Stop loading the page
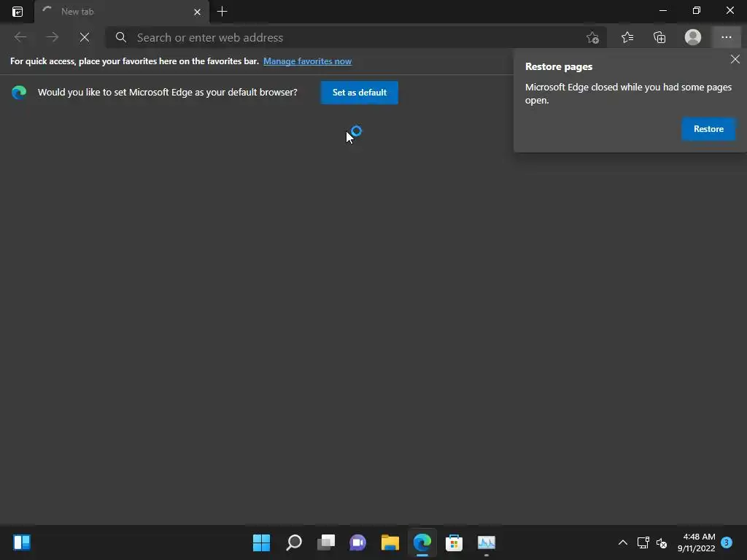Viewport: 747px width, 560px height. click(x=85, y=37)
